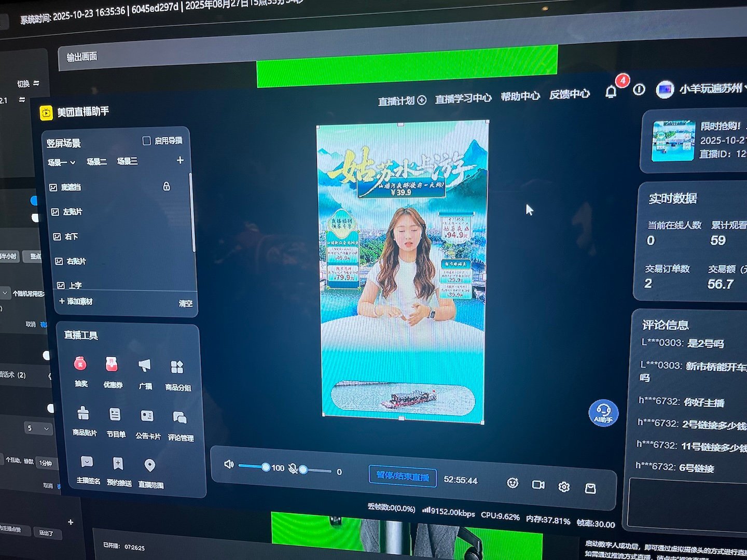
Task: Toggle the lock on 底遮挡 layer
Action: pyautogui.click(x=167, y=186)
